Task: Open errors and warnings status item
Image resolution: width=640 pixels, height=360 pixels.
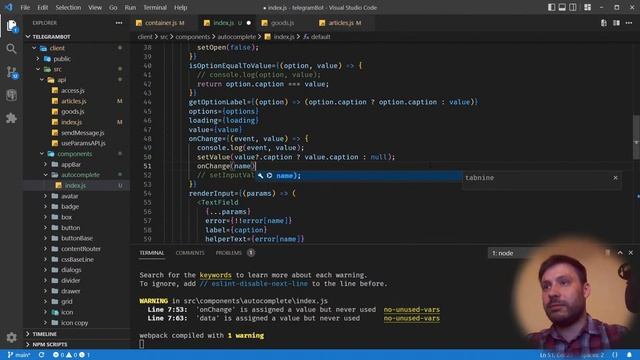Action: point(71,355)
